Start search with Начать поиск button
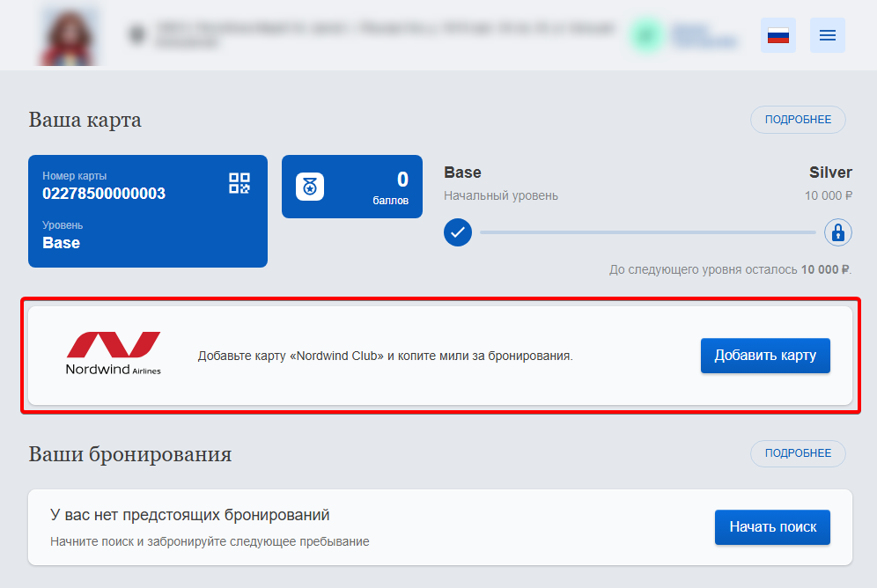This screenshot has width=877, height=588. (x=772, y=527)
